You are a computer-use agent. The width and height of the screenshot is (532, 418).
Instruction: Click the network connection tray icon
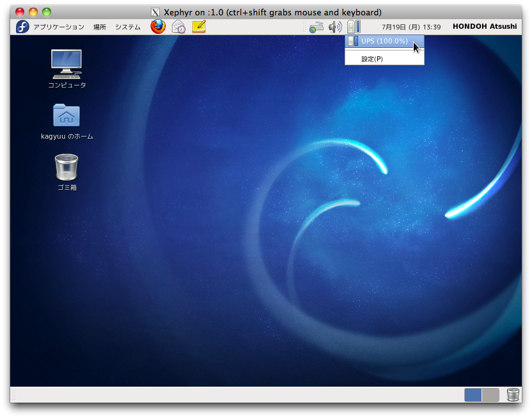[317, 27]
